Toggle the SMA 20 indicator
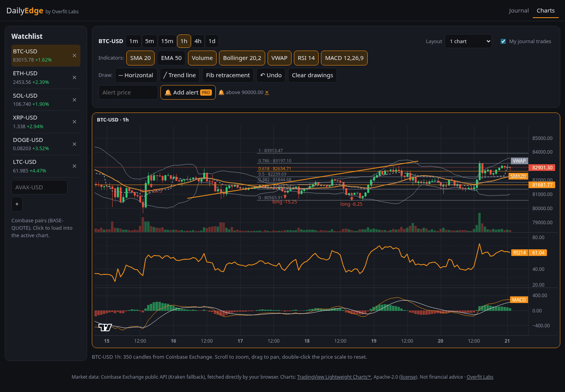The height and width of the screenshot is (392, 565). click(140, 58)
